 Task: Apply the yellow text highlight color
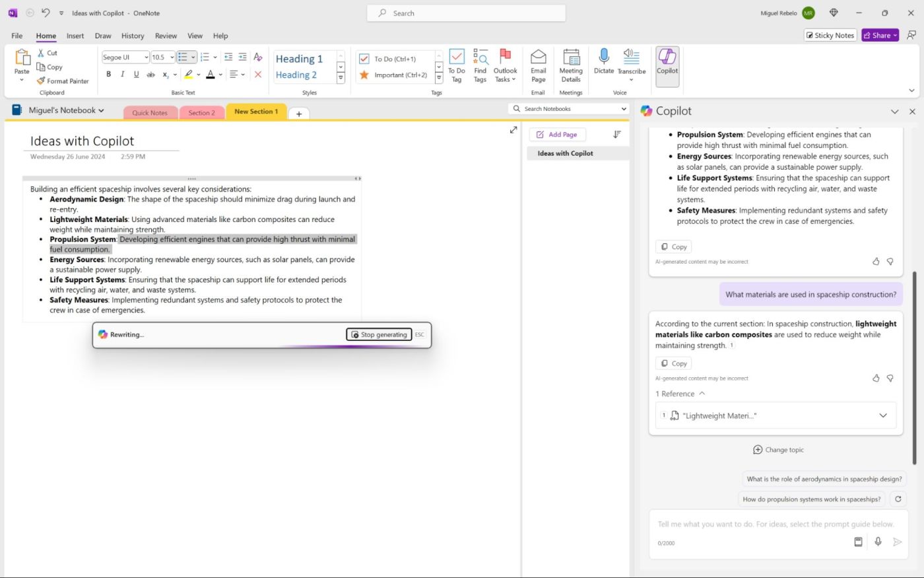point(189,75)
